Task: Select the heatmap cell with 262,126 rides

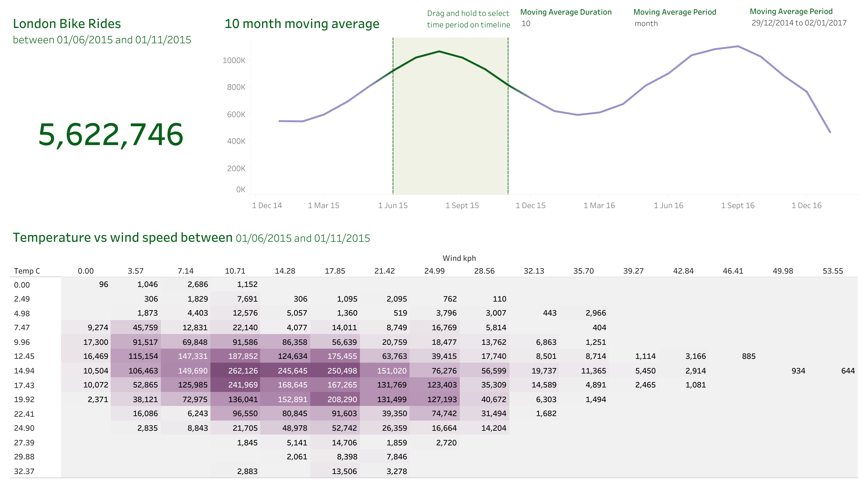Action: click(235, 371)
